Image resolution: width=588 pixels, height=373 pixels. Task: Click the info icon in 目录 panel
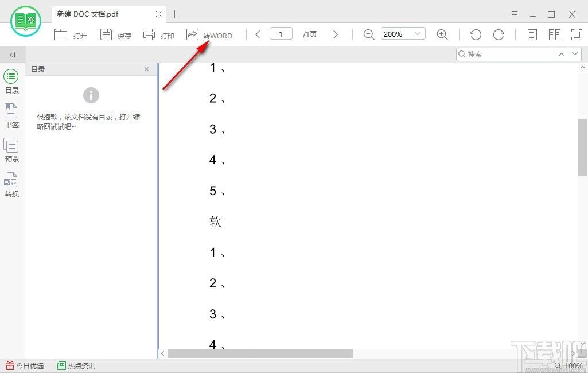91,95
